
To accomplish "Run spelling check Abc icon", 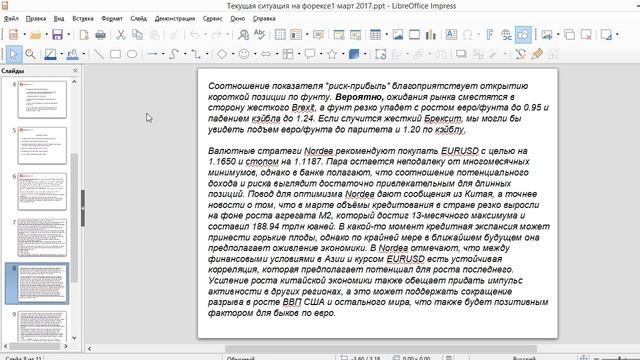I will [260, 35].
